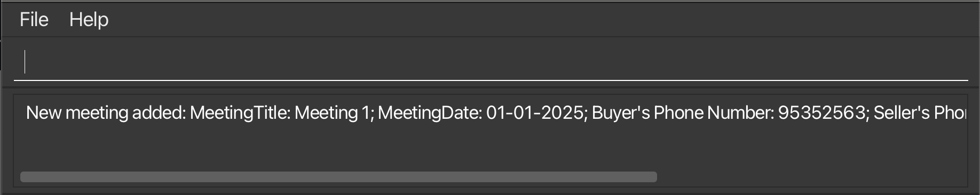Click the white underline of the command field
Image resolution: width=980 pixels, height=195 pixels.
click(491, 80)
